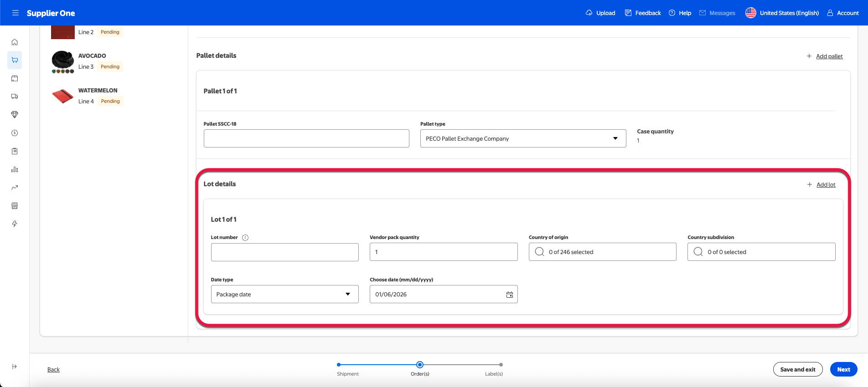
Task: Expand the Pallet type dropdown
Action: [522, 138]
